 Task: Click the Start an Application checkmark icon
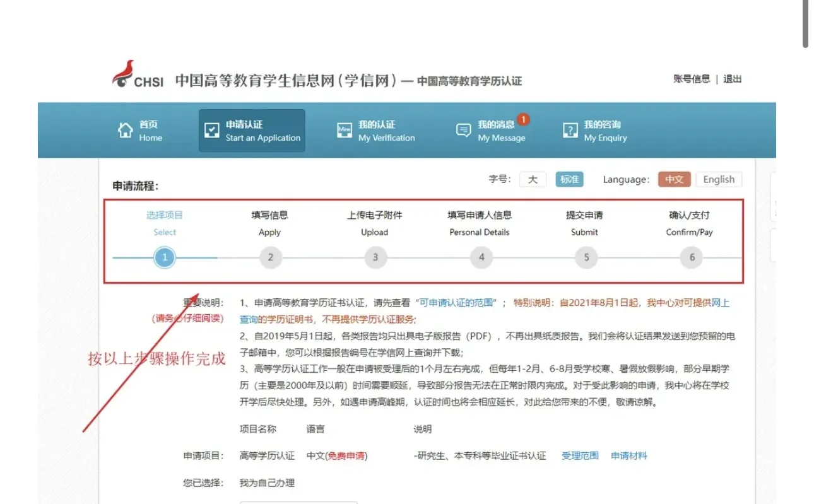(211, 131)
